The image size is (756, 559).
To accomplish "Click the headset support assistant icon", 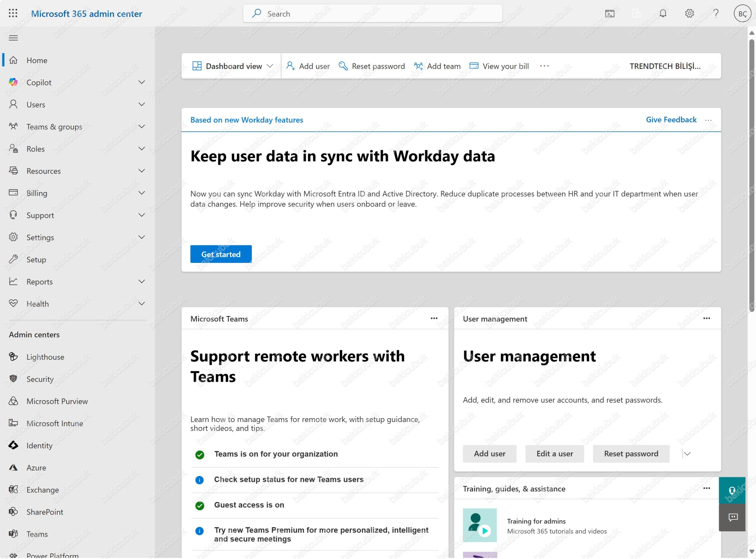I will (732, 491).
